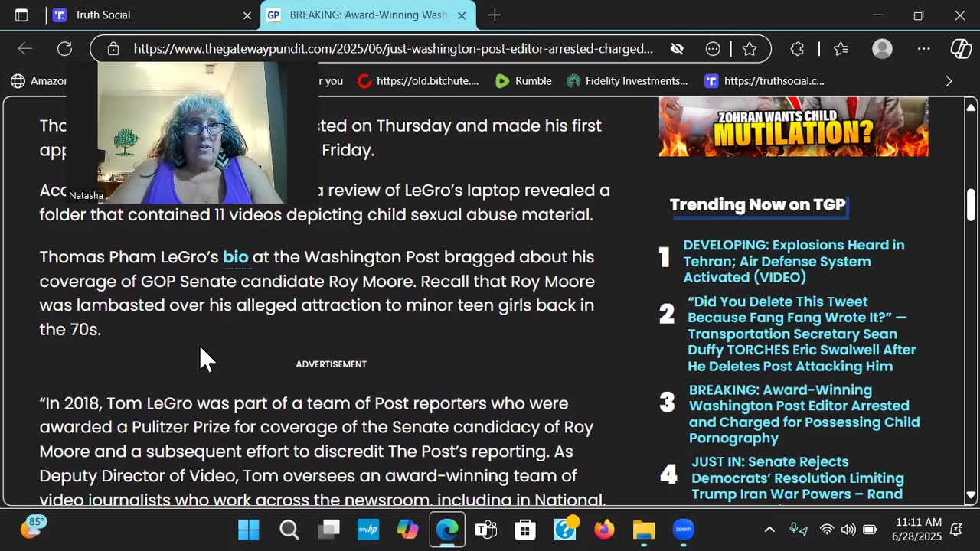Open the chat bubble icon in address bar

click(713, 49)
